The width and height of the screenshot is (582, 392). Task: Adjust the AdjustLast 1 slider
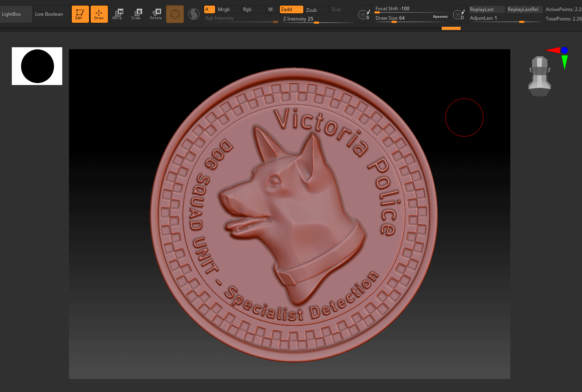(x=506, y=18)
